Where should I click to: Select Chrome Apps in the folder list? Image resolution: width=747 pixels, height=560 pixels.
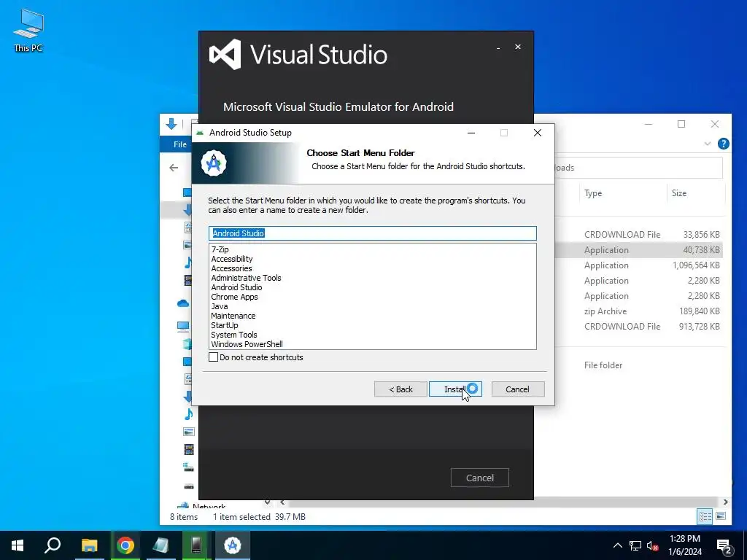coord(234,297)
